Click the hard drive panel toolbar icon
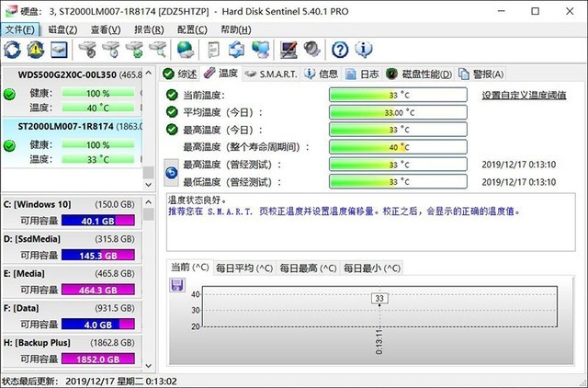 (59, 49)
